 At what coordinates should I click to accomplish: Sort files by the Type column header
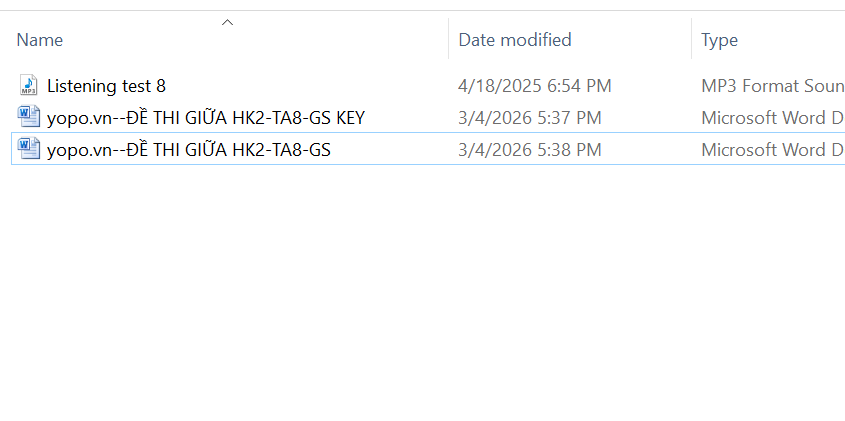click(719, 40)
